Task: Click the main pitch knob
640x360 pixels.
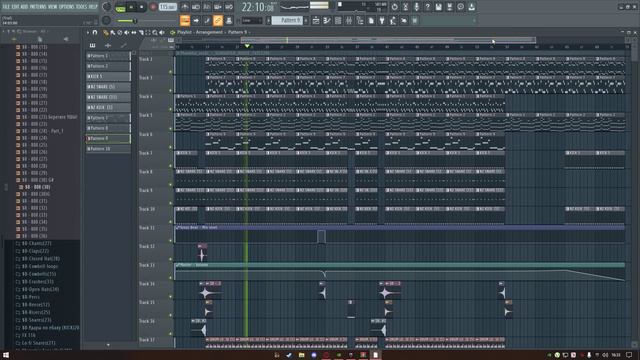Action: pyautogui.click(x=107, y=20)
